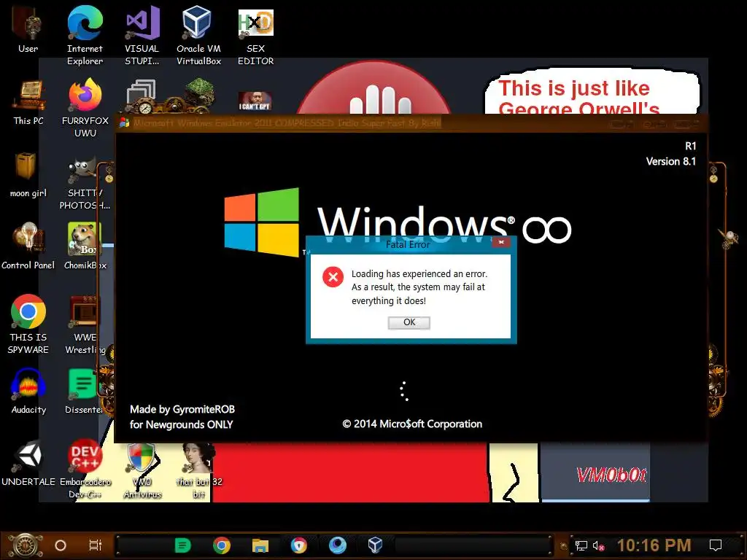This screenshot has width=747, height=560.
Task: Open the moon girl folder icon
Action: 28,174
